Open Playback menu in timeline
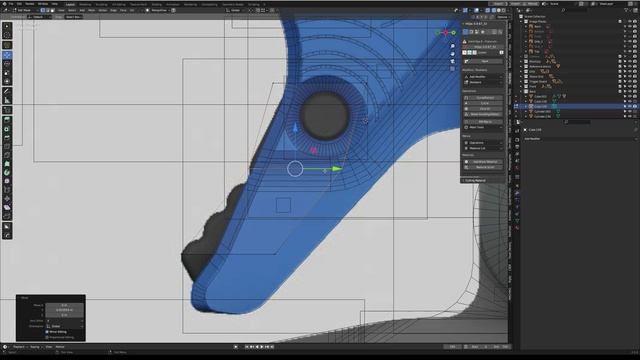 tap(19, 347)
